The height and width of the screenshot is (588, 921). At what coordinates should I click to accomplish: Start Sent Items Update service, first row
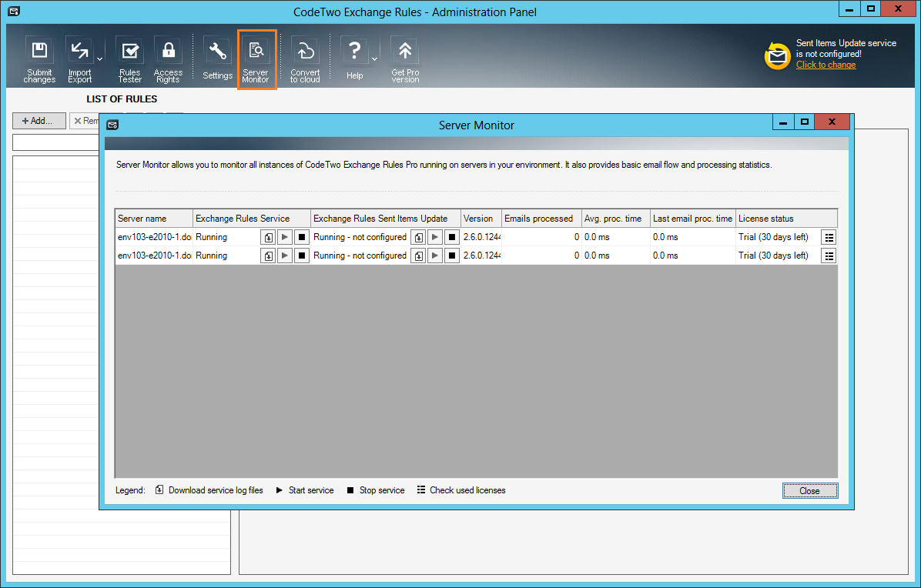tap(435, 237)
